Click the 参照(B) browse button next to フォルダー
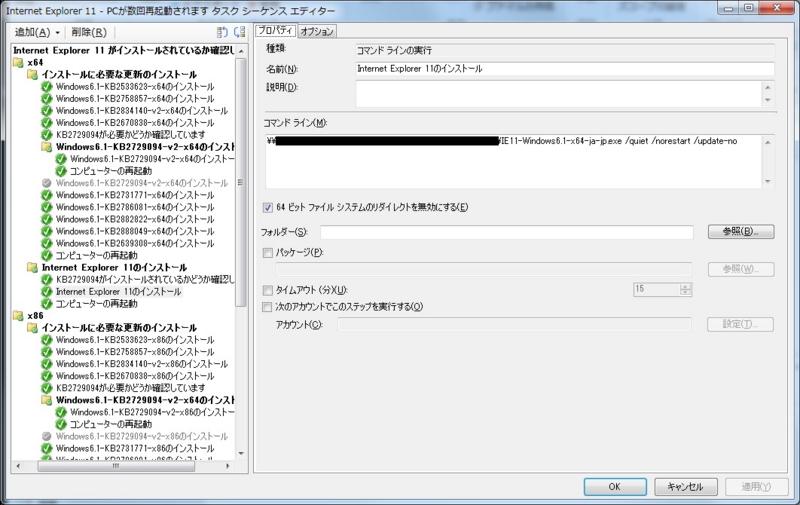This screenshot has width=800, height=505. click(741, 232)
